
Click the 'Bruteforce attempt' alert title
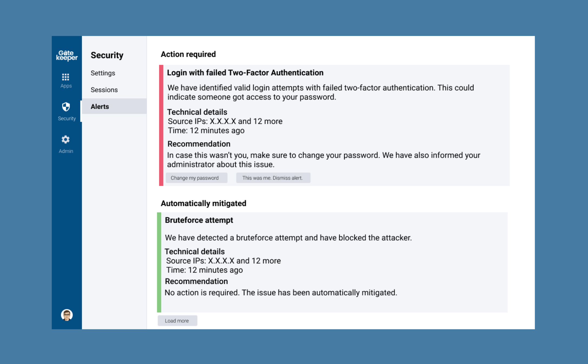click(x=199, y=220)
